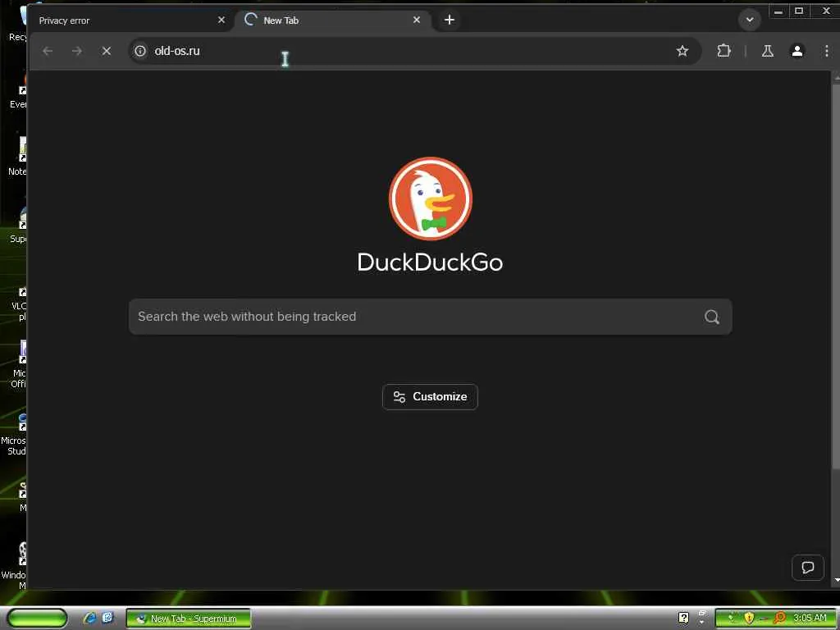Open the Extensions puzzle icon
The height and width of the screenshot is (630, 840).
(724, 51)
